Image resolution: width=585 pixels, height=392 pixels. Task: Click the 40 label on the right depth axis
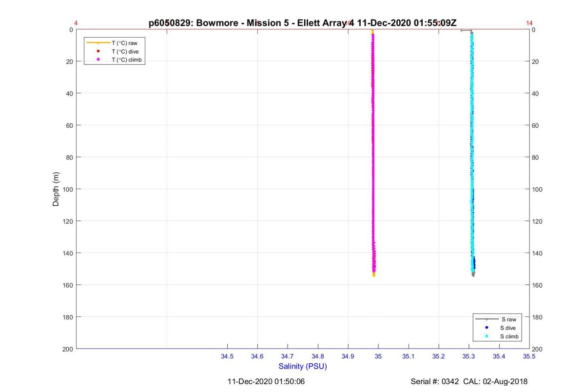click(536, 94)
